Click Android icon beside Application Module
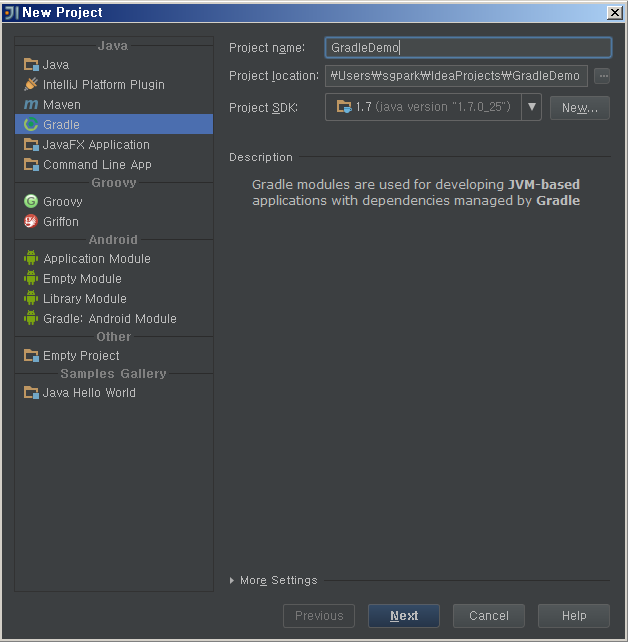 click(31, 258)
